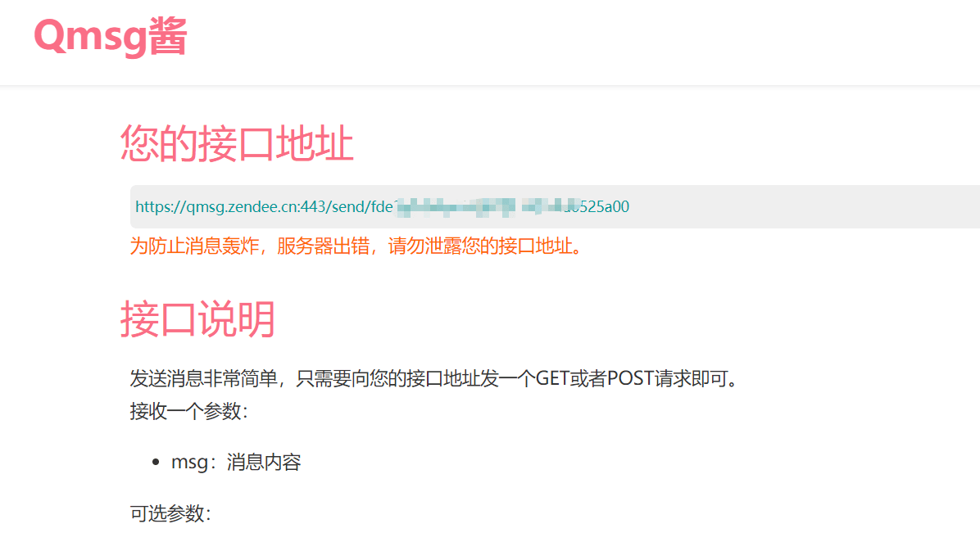Screen dimensions: 980x533
Task: Click the 发送消息非常简单 text
Action: tap(204, 378)
